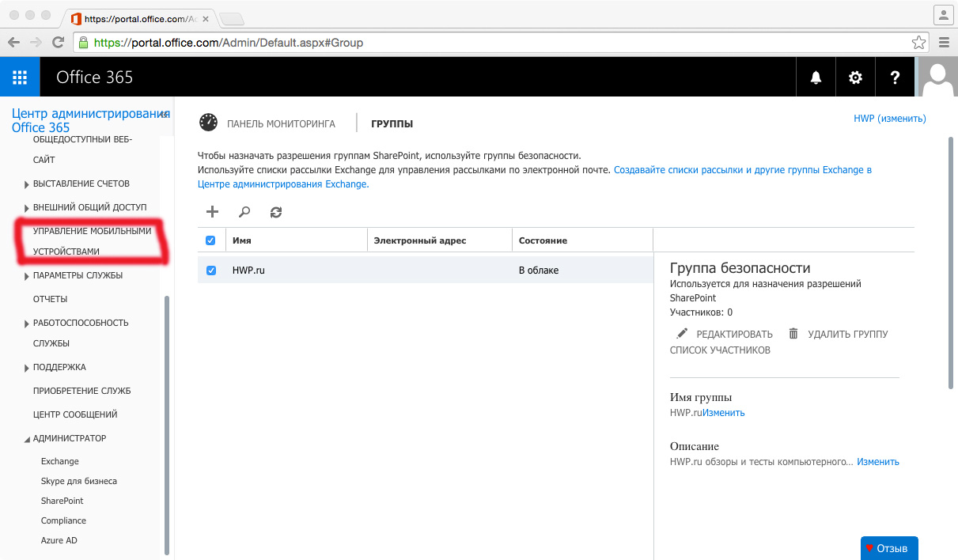Screen dimensions: 958x560
Task: Open help question mark
Action: [895, 77]
